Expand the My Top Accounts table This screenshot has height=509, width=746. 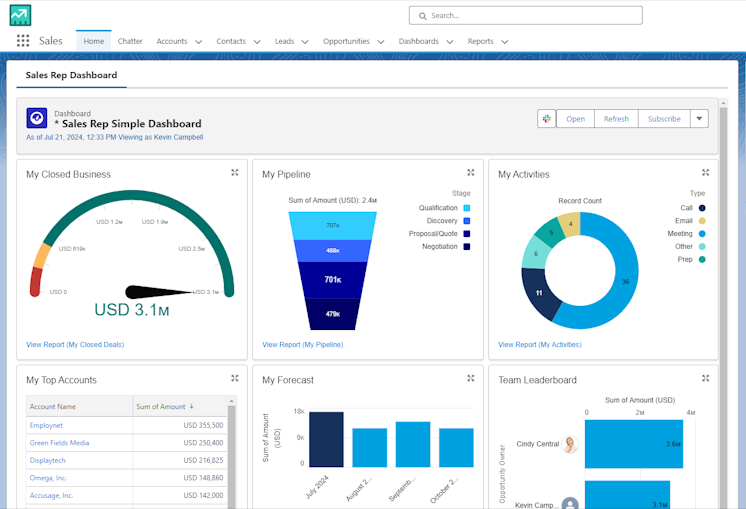pos(235,378)
